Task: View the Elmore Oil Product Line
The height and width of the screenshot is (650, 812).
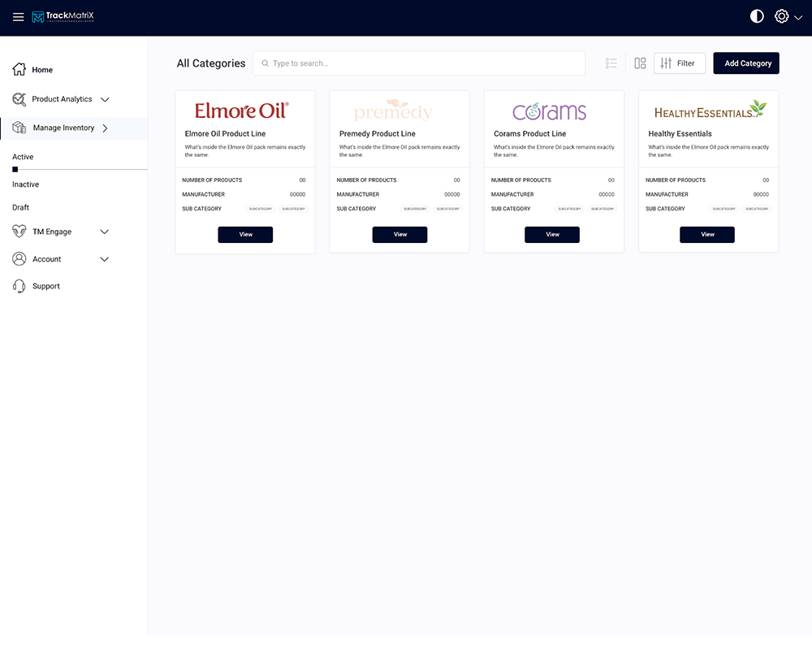Action: (x=245, y=235)
